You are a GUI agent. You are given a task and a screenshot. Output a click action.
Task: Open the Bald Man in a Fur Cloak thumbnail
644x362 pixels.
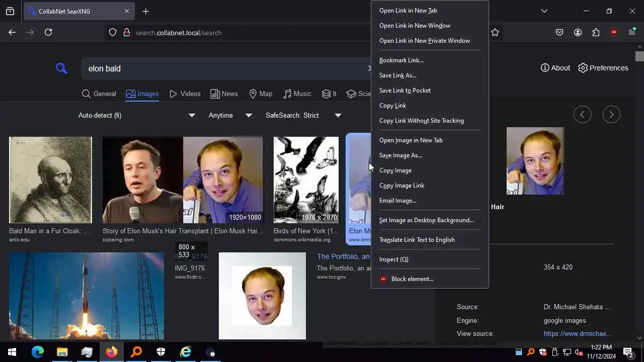(50, 180)
